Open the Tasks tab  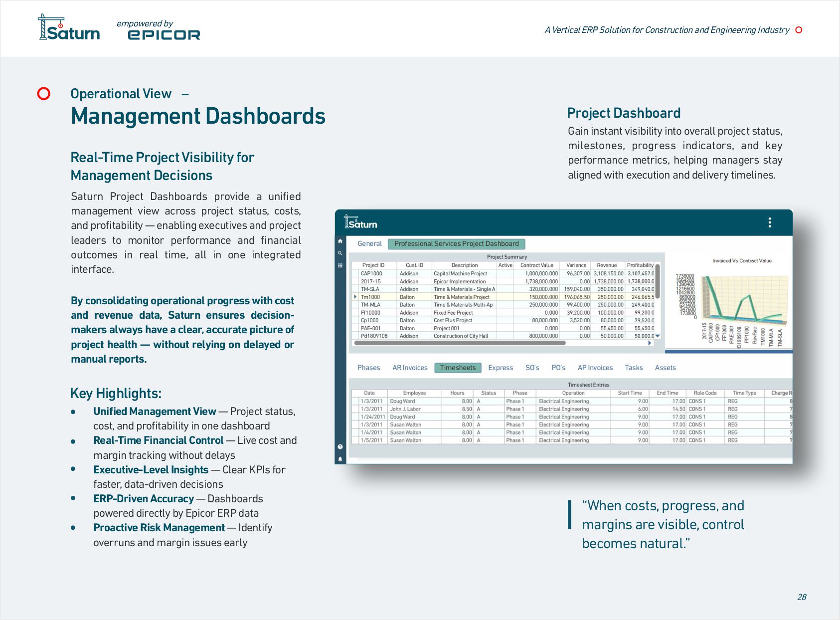pyautogui.click(x=634, y=368)
